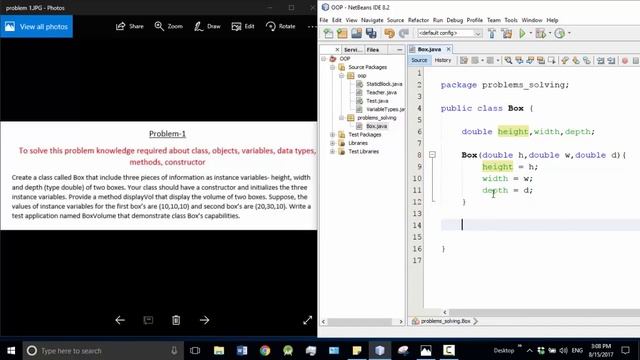The height and width of the screenshot is (360, 640).
Task: Open the File menu in NetBeans
Action: (x=324, y=20)
